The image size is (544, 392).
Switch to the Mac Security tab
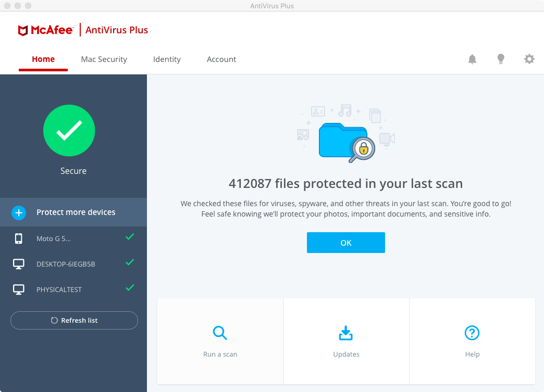click(104, 59)
